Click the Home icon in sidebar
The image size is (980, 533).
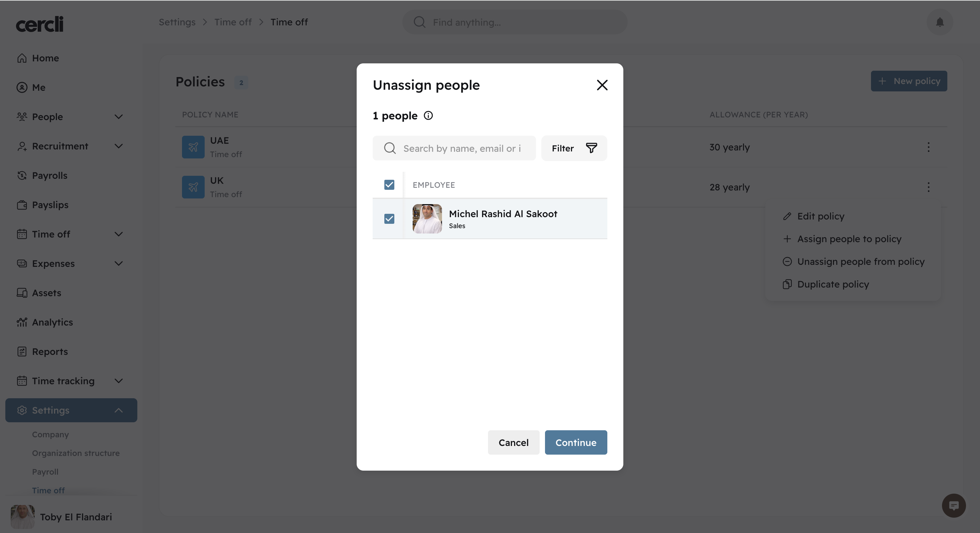coord(22,58)
